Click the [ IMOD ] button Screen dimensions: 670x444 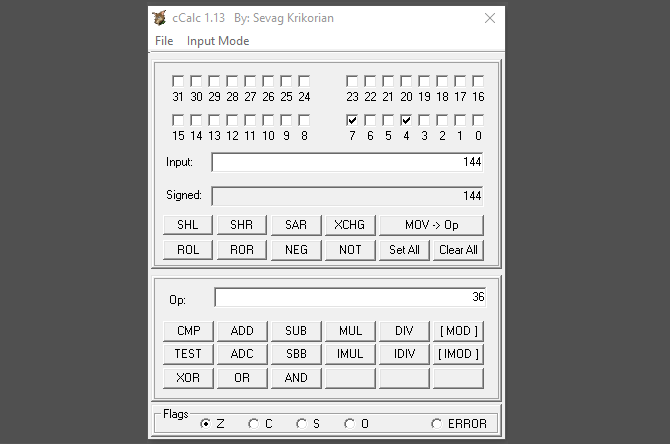(458, 354)
